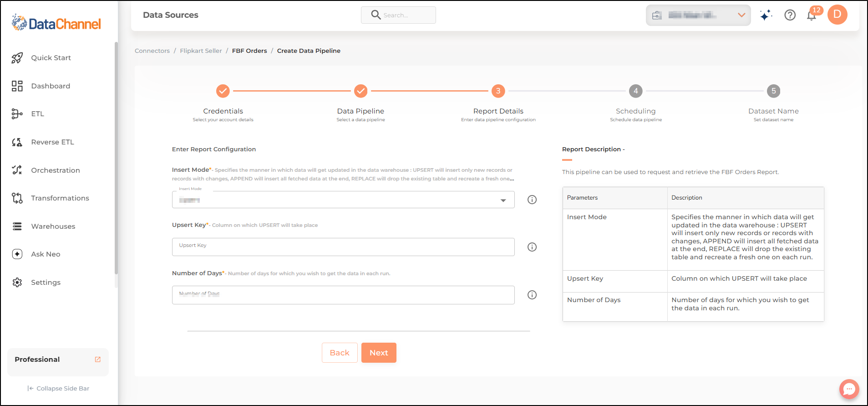Click the Scheduling step label
Image resolution: width=868 pixels, height=406 pixels.
[x=636, y=111]
